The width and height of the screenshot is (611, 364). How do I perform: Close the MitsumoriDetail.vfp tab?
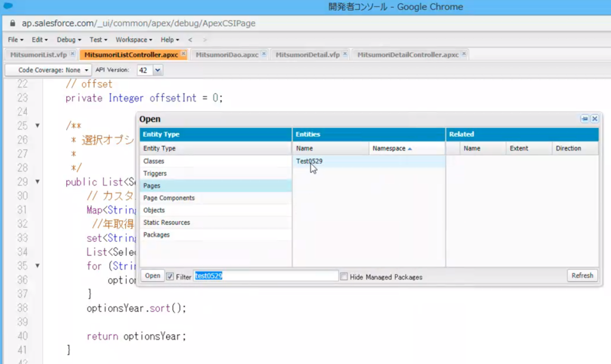pyautogui.click(x=345, y=54)
